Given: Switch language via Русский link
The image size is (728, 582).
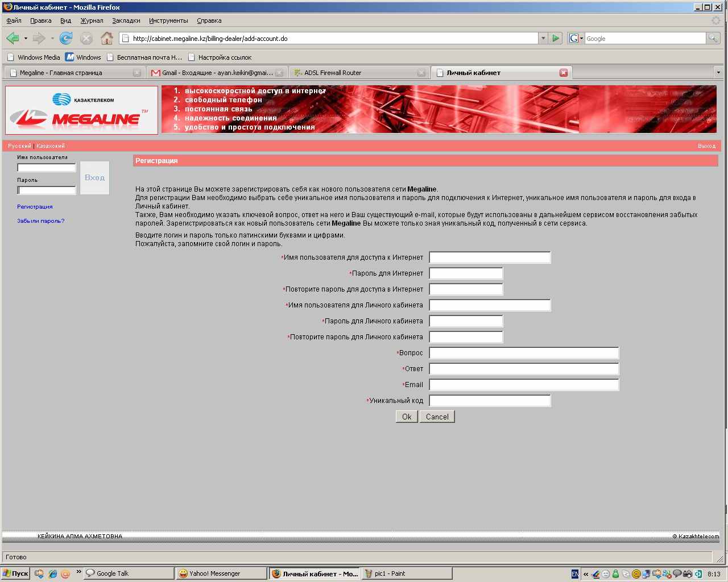Looking at the screenshot, I should point(20,146).
